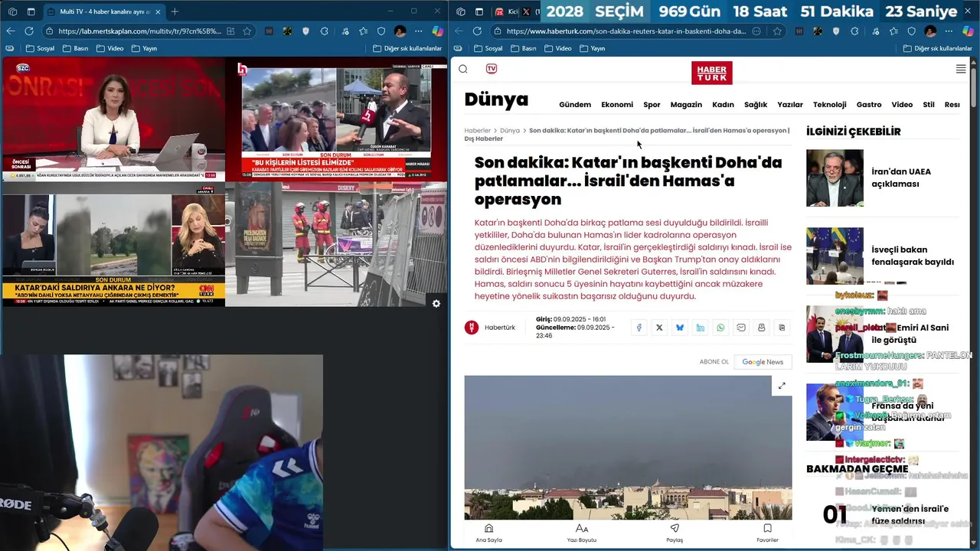Open Diğer sık kullanılanlar in Multi TV window
980x551 pixels.
coord(407,48)
